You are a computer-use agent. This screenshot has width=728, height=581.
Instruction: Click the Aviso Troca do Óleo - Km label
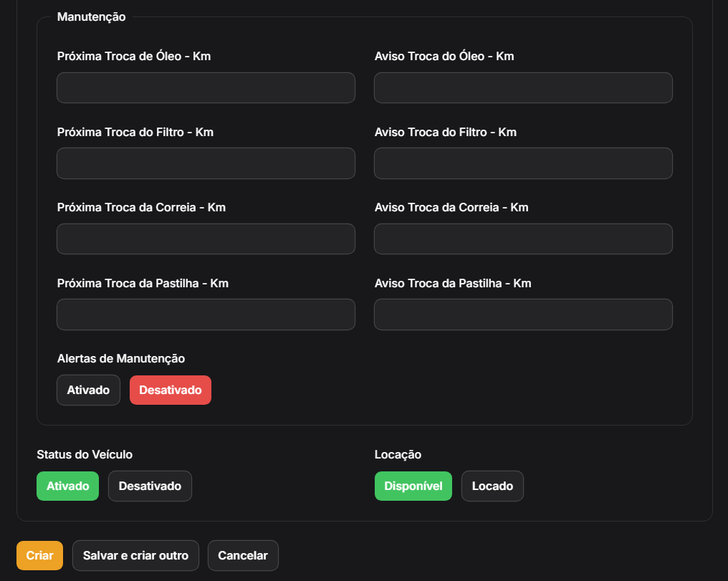[444, 56]
